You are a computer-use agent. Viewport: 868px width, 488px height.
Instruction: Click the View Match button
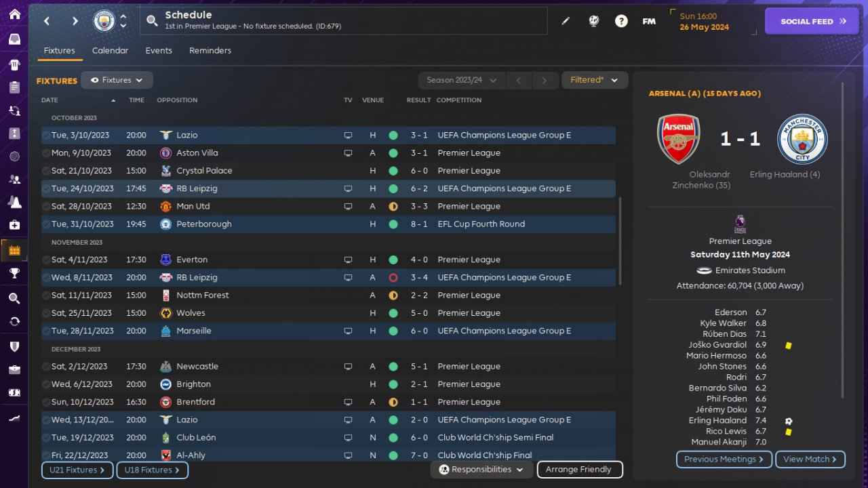pyautogui.click(x=810, y=460)
